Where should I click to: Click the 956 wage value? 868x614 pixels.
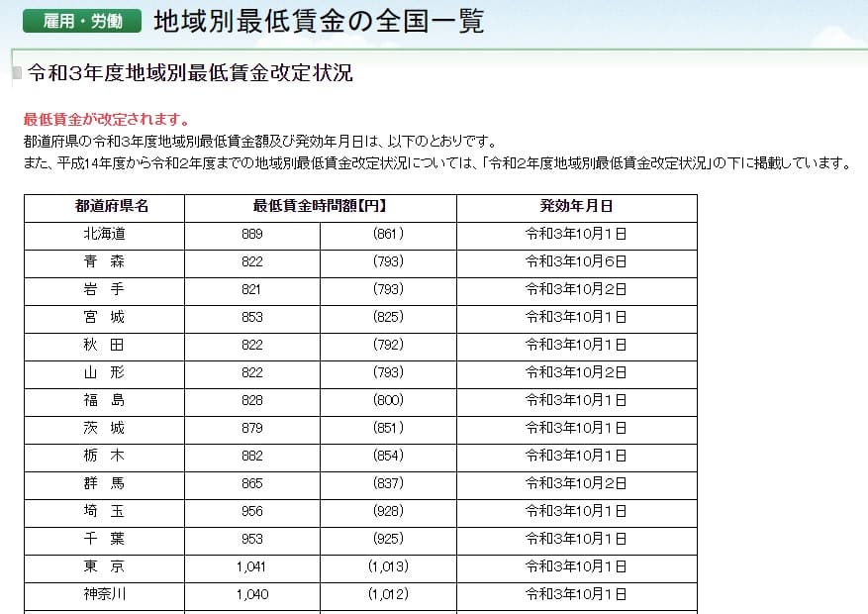[251, 511]
